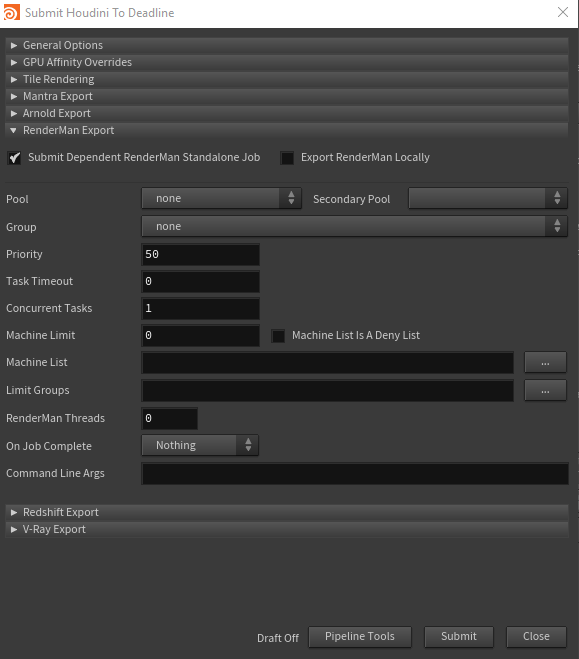Click the Submit button
Image resolution: width=579 pixels, height=659 pixels.
459,637
